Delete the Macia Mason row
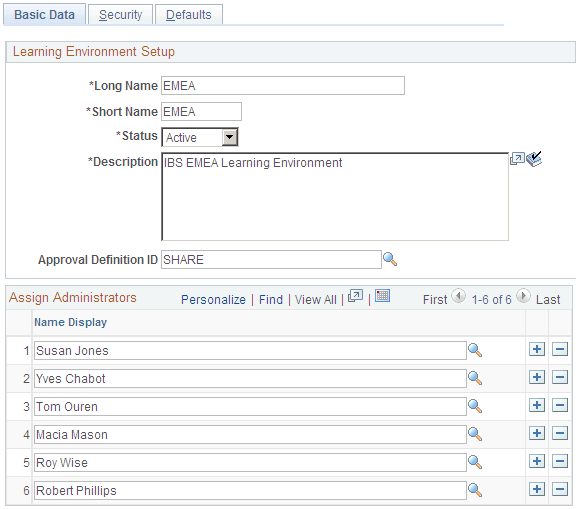This screenshot has height=509, width=576. click(x=560, y=433)
